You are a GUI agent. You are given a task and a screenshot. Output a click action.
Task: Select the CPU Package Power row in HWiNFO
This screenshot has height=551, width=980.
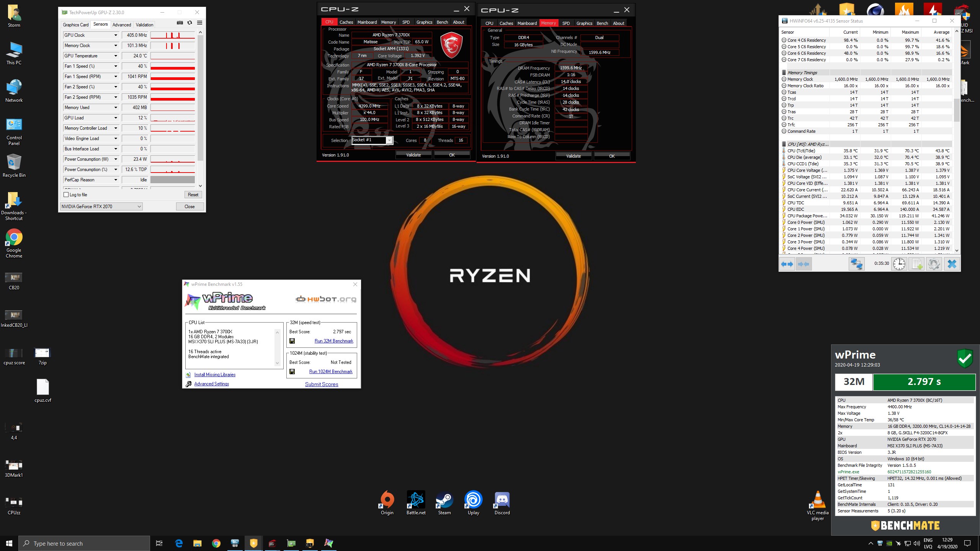pos(866,216)
